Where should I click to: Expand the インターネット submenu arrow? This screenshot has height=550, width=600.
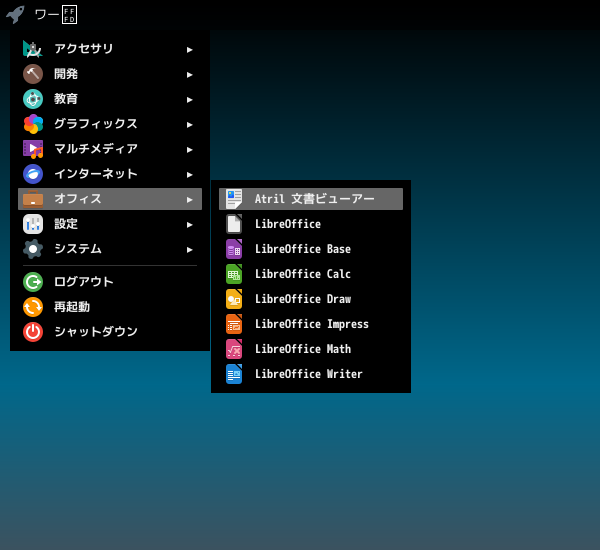click(x=189, y=175)
